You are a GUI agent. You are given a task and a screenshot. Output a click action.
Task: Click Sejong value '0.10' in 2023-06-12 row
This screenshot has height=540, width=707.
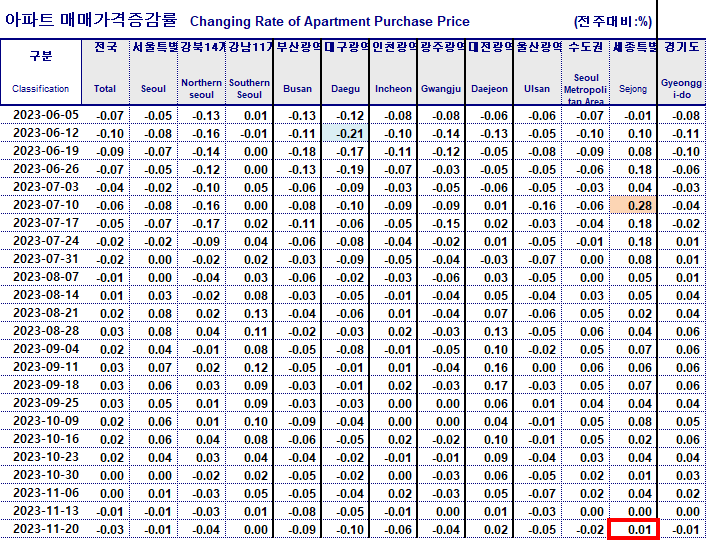(640, 134)
